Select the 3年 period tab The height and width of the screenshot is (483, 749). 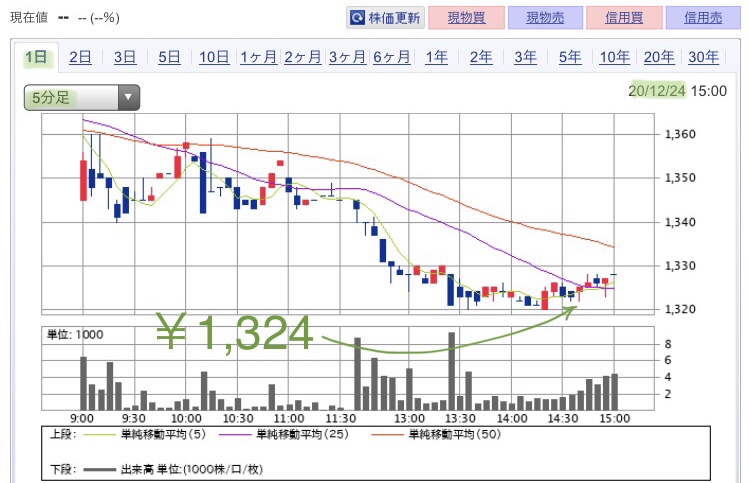point(525,57)
